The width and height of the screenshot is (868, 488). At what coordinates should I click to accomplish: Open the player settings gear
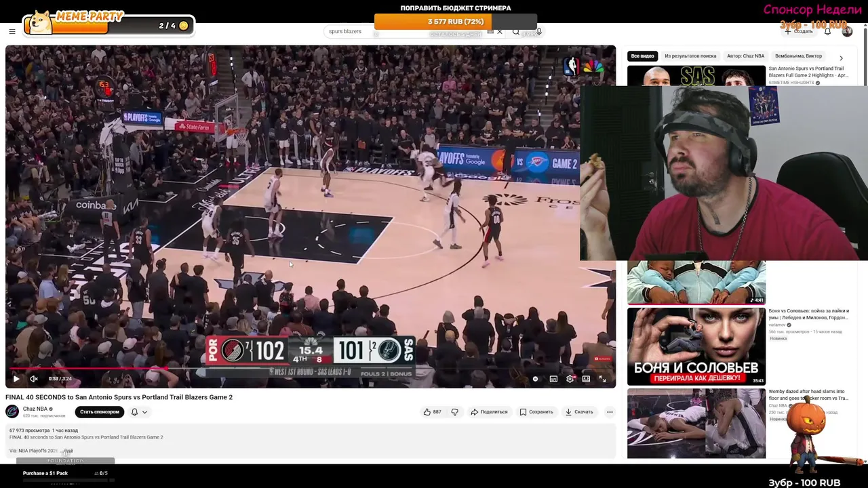click(x=570, y=379)
